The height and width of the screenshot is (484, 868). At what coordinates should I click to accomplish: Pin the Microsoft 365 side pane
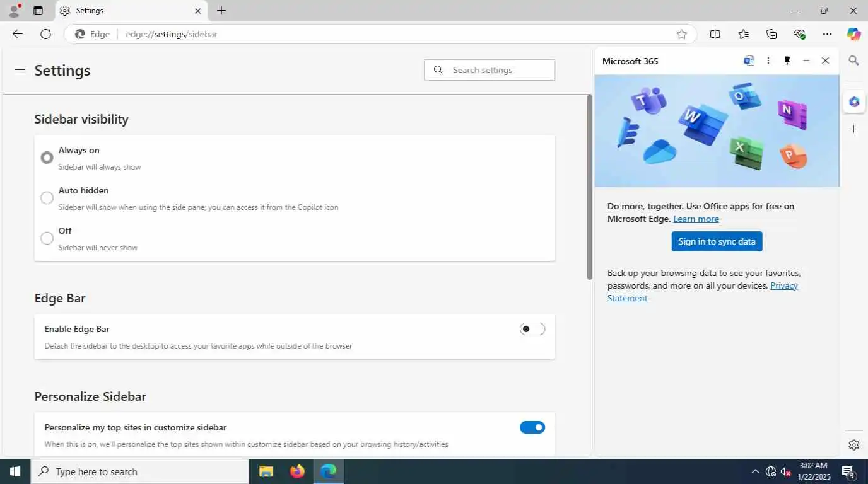click(x=787, y=60)
